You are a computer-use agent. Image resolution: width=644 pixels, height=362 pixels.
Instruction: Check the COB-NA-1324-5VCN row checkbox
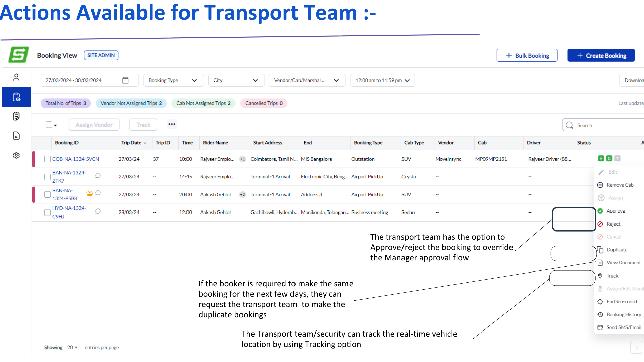47,159
